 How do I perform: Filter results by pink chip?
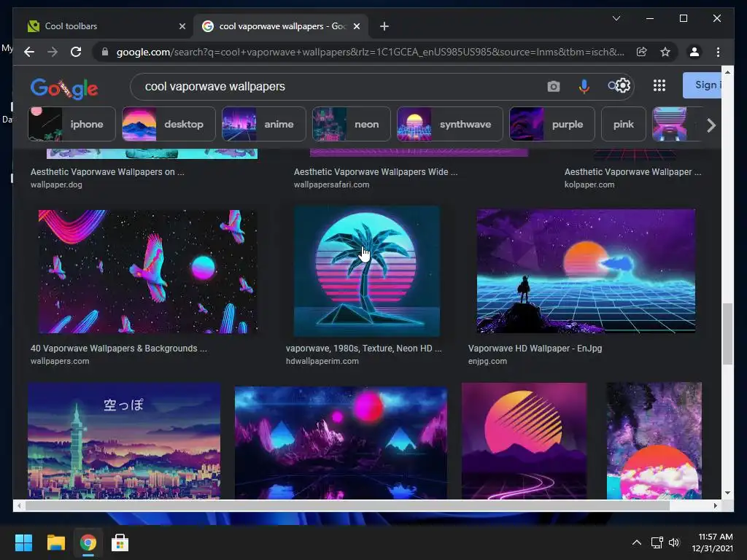click(x=623, y=124)
